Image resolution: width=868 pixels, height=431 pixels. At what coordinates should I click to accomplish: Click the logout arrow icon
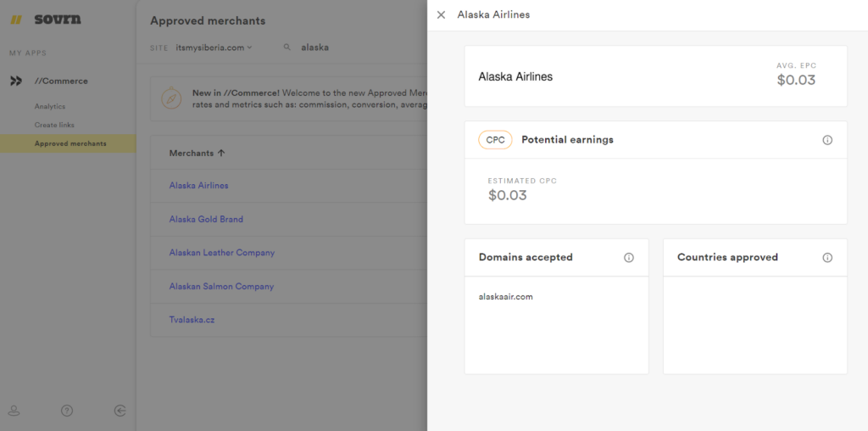pos(120,411)
